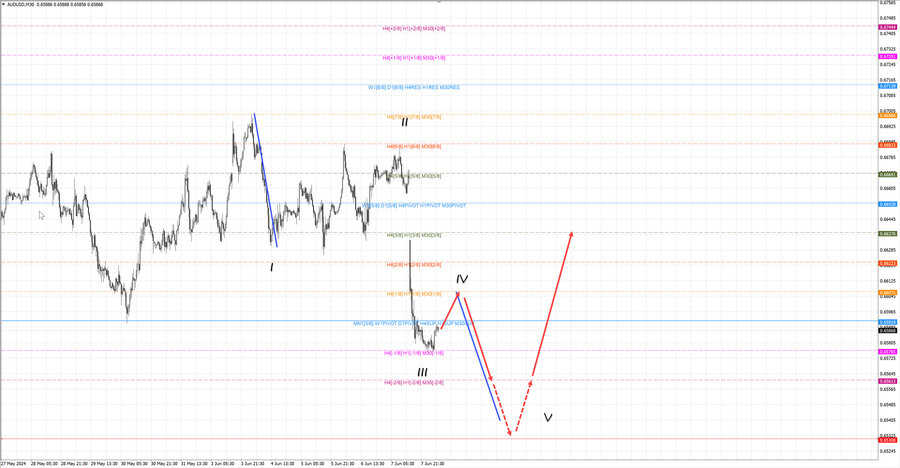Click the blue 0.65918 price tag
Image resolution: width=900 pixels, height=468 pixels.
pos(888,323)
